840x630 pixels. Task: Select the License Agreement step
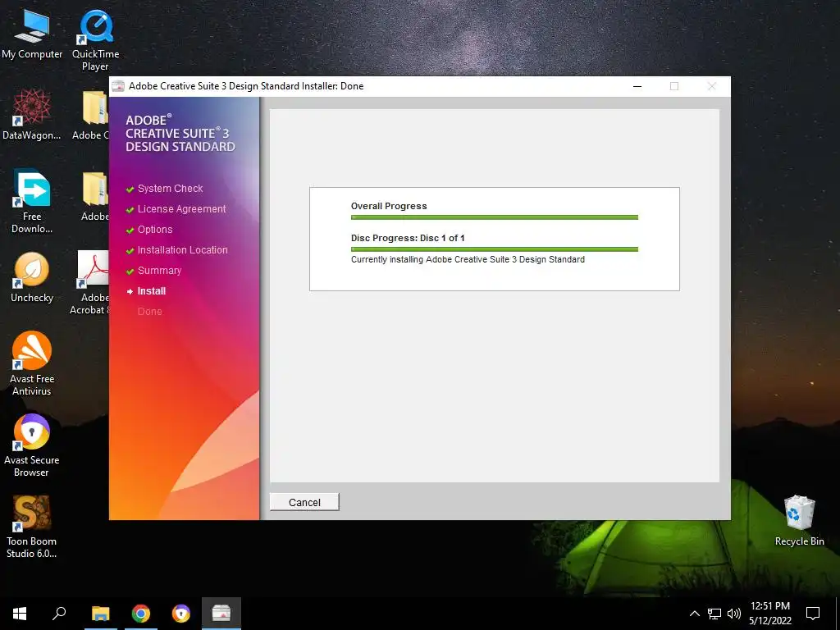pyautogui.click(x=181, y=209)
